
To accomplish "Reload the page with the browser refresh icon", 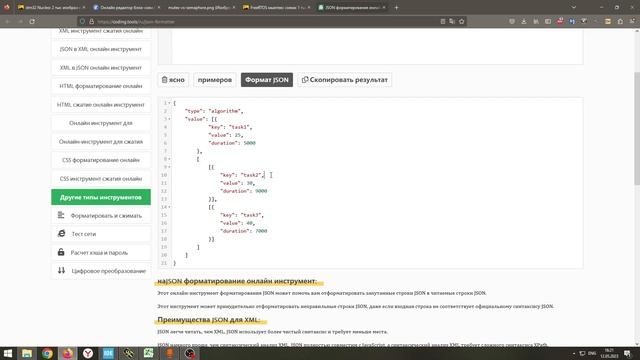I will pos(32,21).
